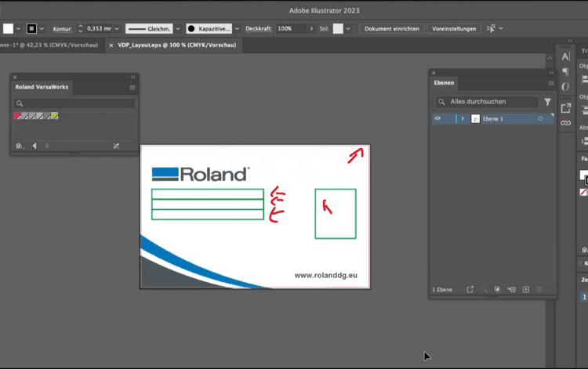
Task: Click the Gleichm. stroke profile box
Action: point(149,28)
